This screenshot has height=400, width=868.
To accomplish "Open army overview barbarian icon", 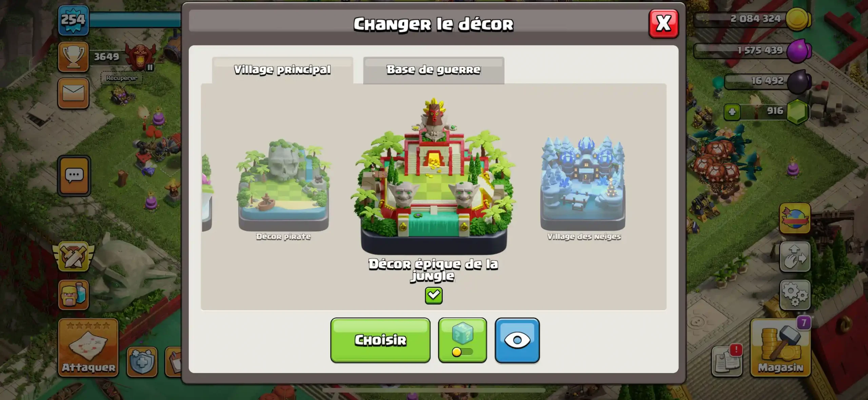I will (x=74, y=295).
